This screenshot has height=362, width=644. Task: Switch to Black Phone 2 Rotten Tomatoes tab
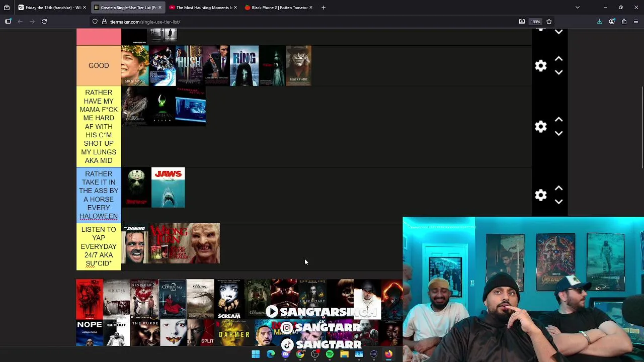[278, 8]
